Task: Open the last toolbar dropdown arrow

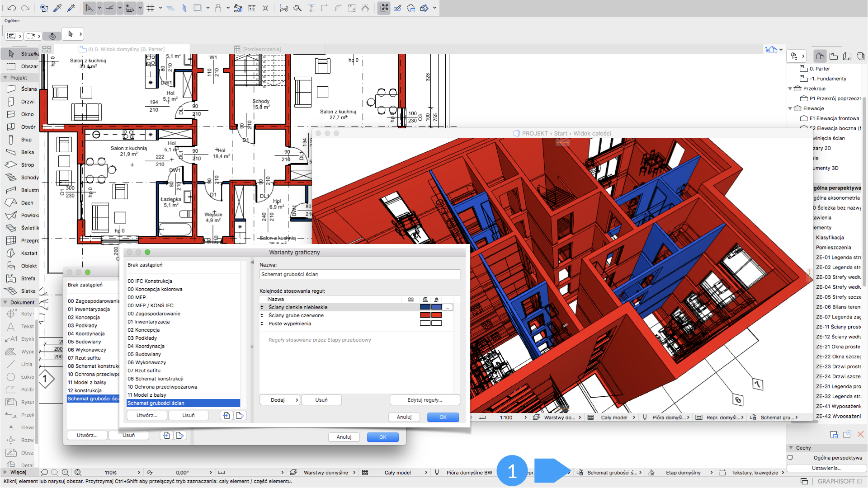Action: point(435,8)
